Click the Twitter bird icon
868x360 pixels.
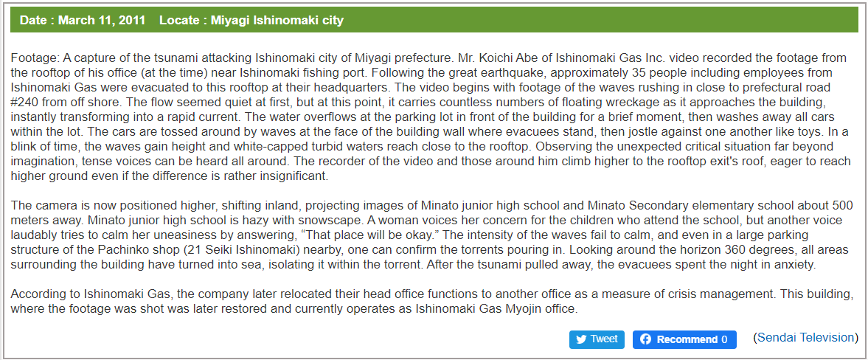[581, 339]
